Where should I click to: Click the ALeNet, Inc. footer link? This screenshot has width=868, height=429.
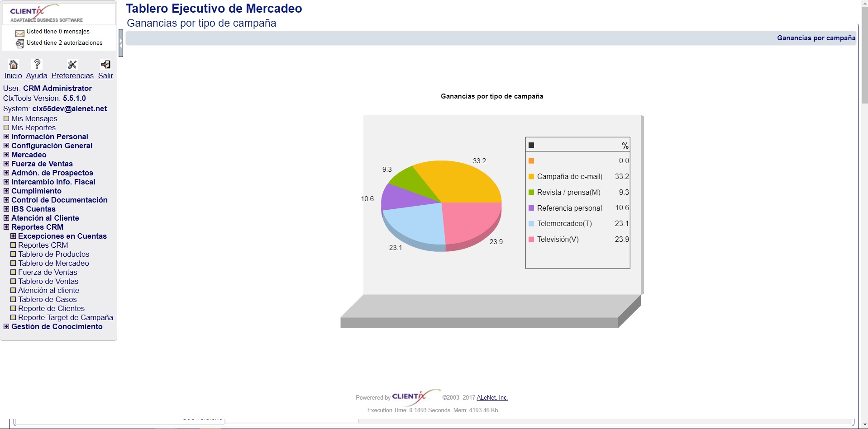(x=492, y=397)
